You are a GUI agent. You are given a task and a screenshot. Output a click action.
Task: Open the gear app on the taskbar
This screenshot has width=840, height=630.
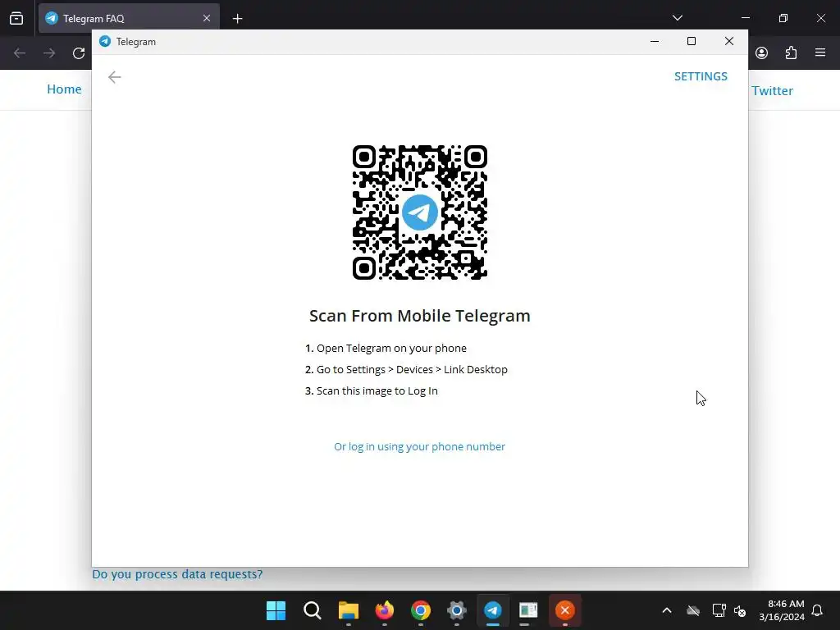[x=456, y=610]
